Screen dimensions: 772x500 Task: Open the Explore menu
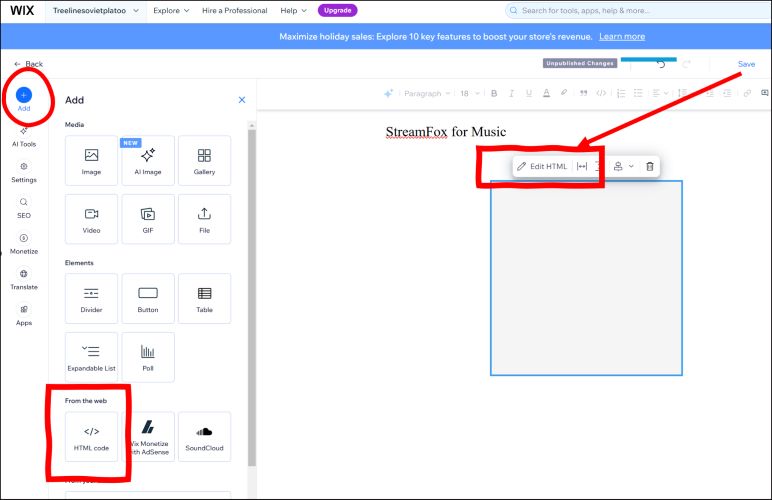tap(171, 10)
